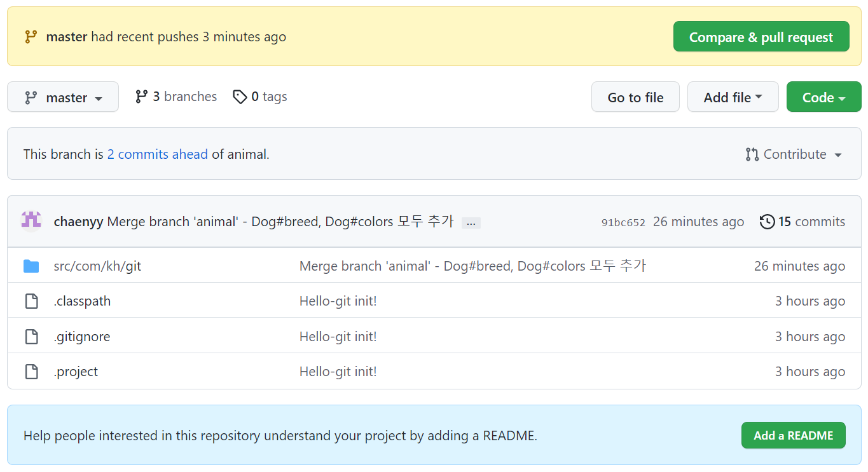
Task: Click Compare & pull request button
Action: 761,37
